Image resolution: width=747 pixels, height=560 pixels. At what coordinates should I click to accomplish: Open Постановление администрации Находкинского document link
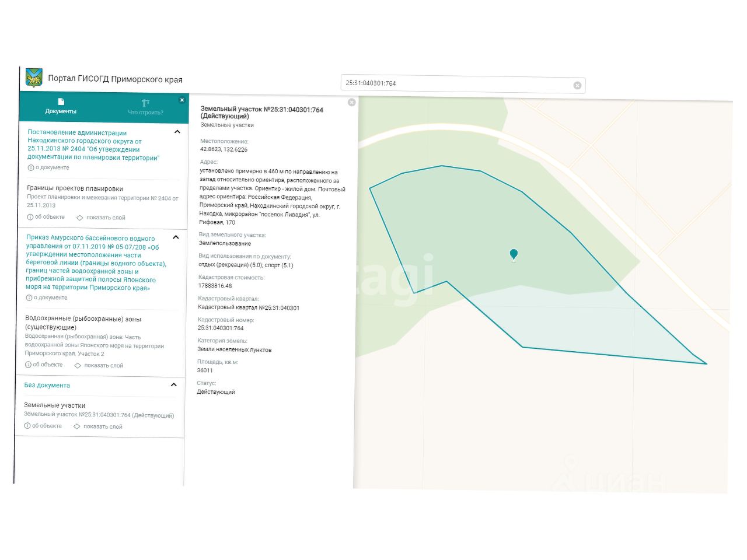point(93,145)
